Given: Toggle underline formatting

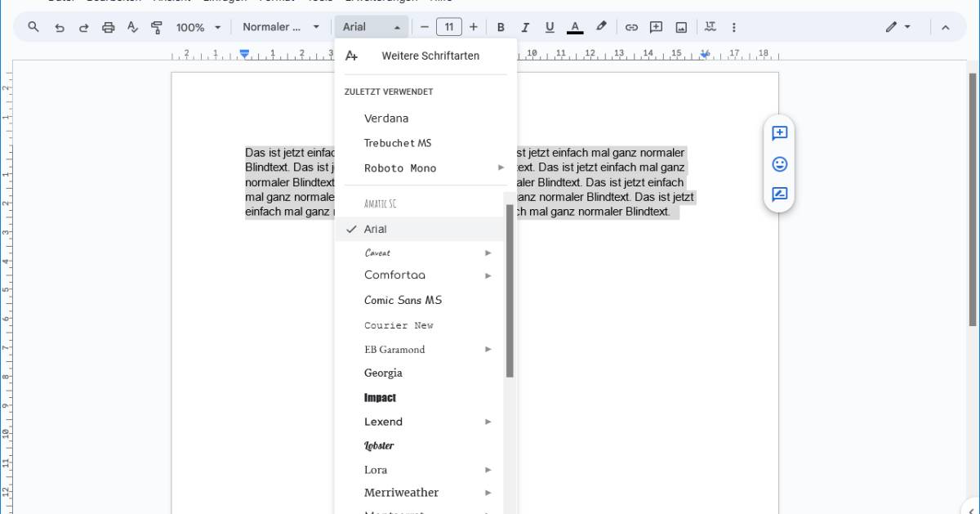Looking at the screenshot, I should pos(550,26).
